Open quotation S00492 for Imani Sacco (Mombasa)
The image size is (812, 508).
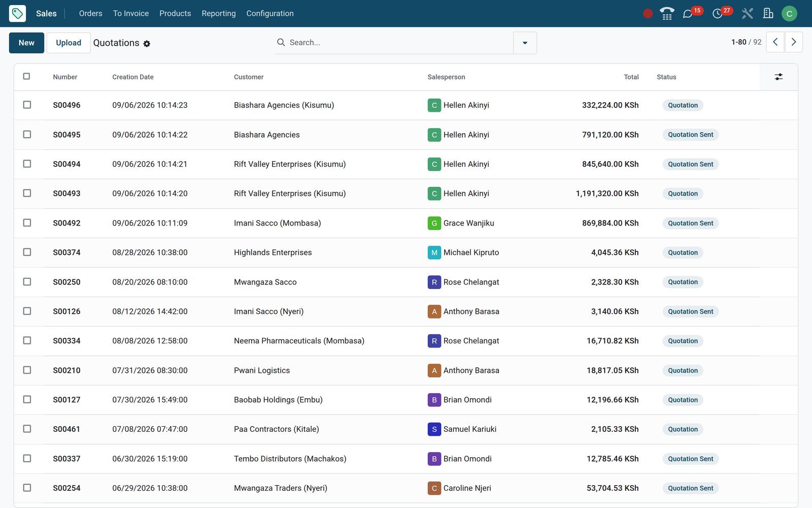[405, 223]
